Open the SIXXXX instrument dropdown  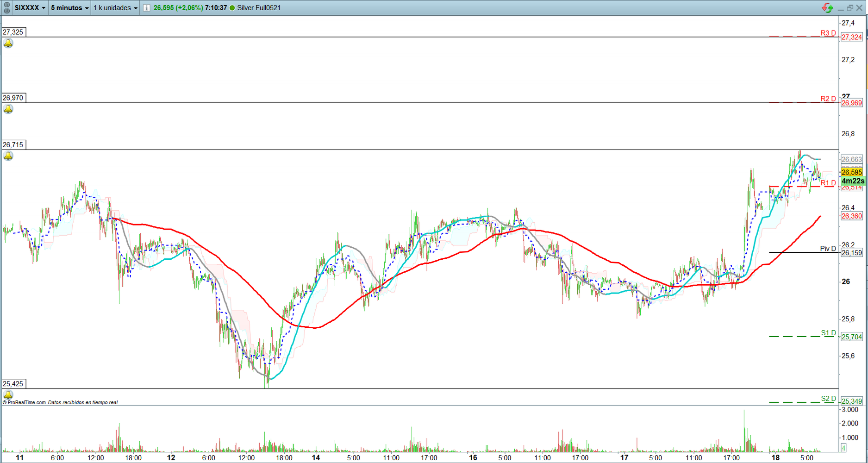point(30,8)
